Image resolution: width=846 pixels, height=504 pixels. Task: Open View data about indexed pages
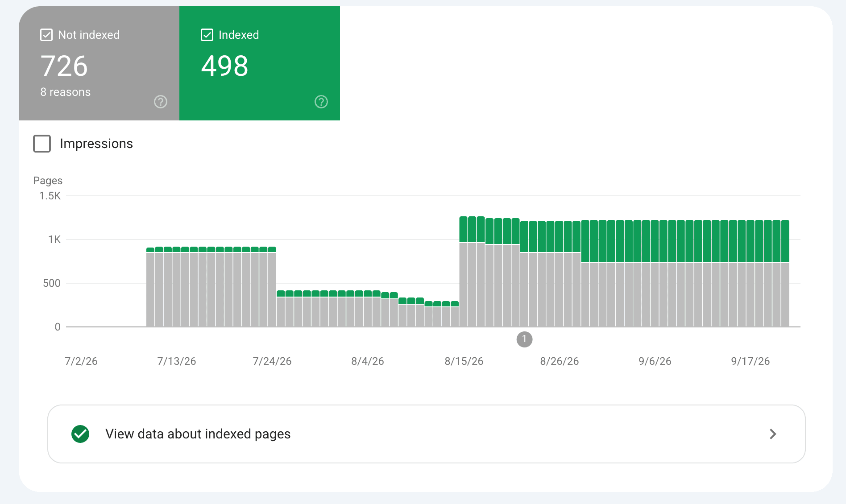pos(427,434)
